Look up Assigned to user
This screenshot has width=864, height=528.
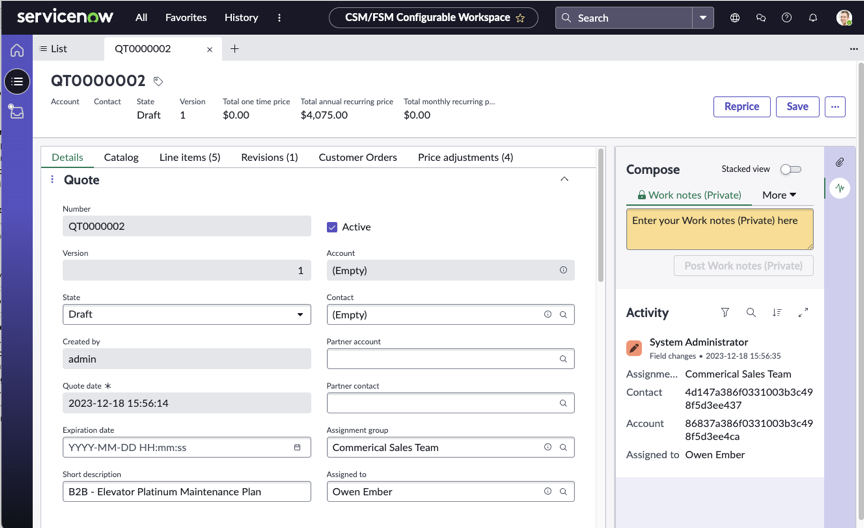563,492
